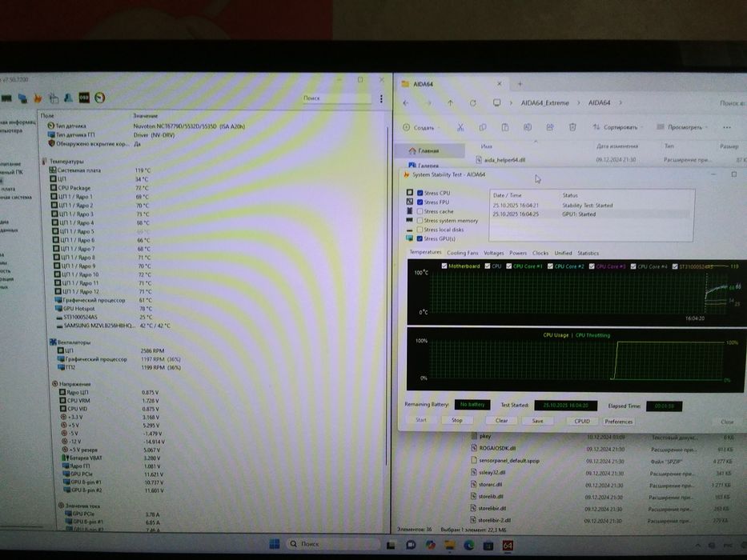Open the Просмотреть dropdown in Explorer

pos(681,127)
